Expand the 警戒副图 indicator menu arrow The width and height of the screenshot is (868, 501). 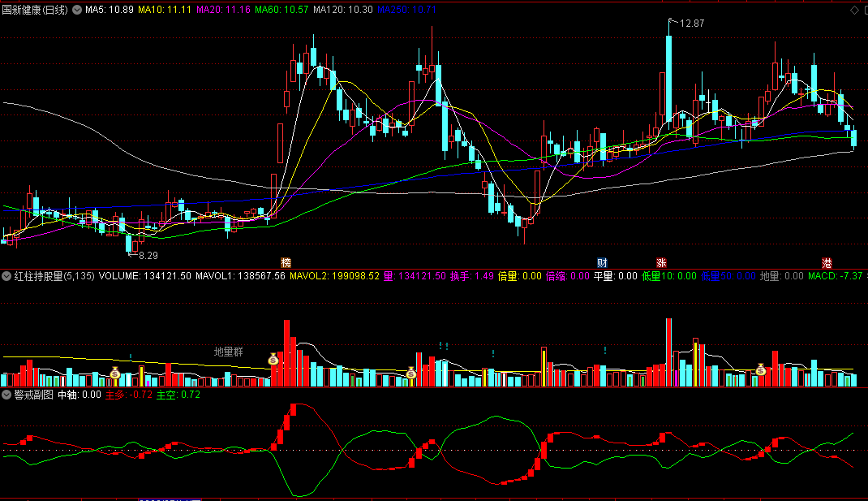pos(6,395)
